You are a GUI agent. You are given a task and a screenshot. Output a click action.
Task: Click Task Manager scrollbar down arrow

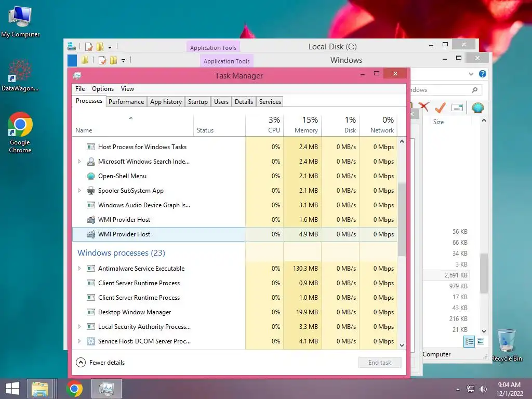402,345
